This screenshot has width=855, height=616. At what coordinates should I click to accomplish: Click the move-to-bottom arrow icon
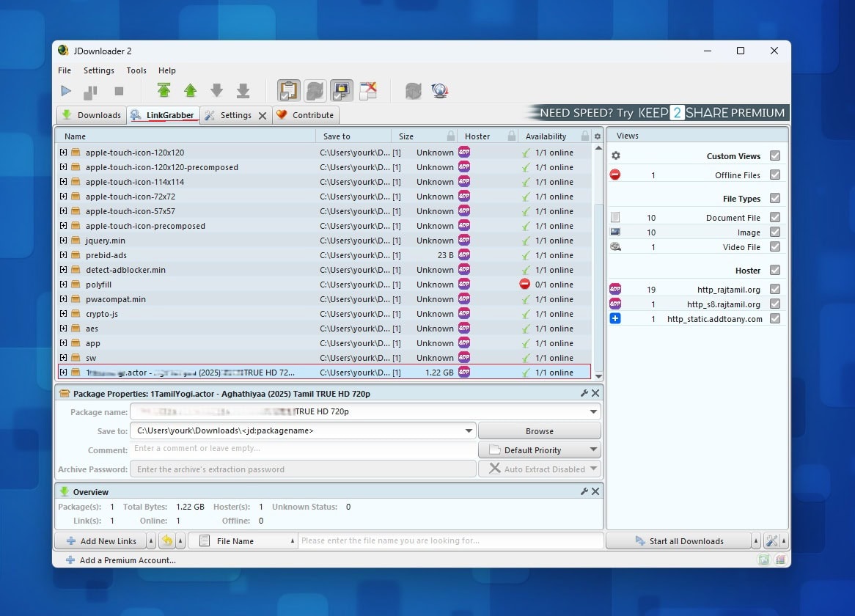click(x=243, y=90)
